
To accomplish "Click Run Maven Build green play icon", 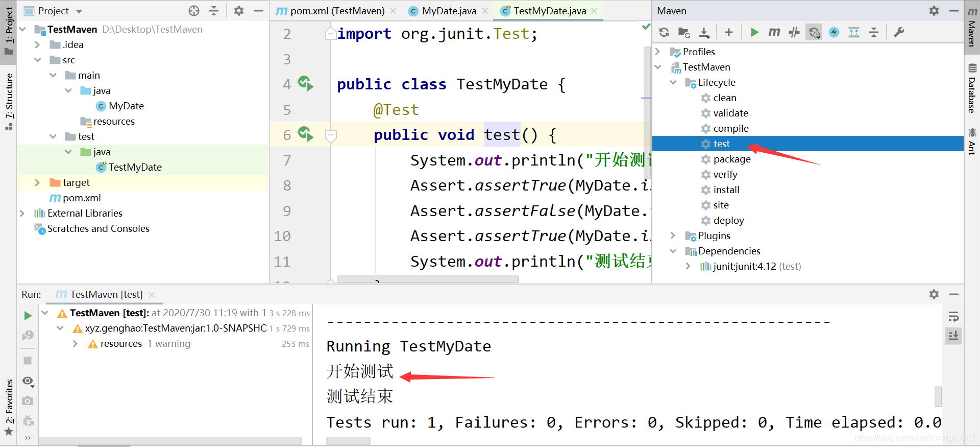I will pos(754,32).
